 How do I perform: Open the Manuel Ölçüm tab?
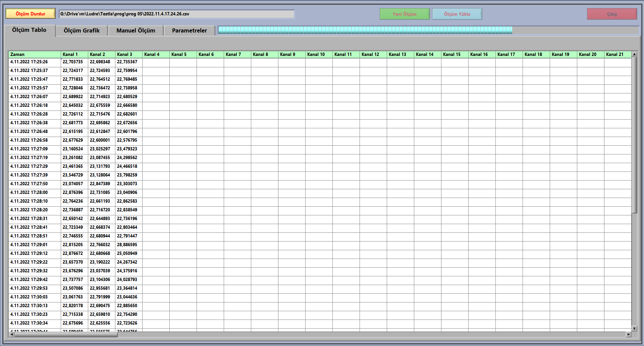136,30
